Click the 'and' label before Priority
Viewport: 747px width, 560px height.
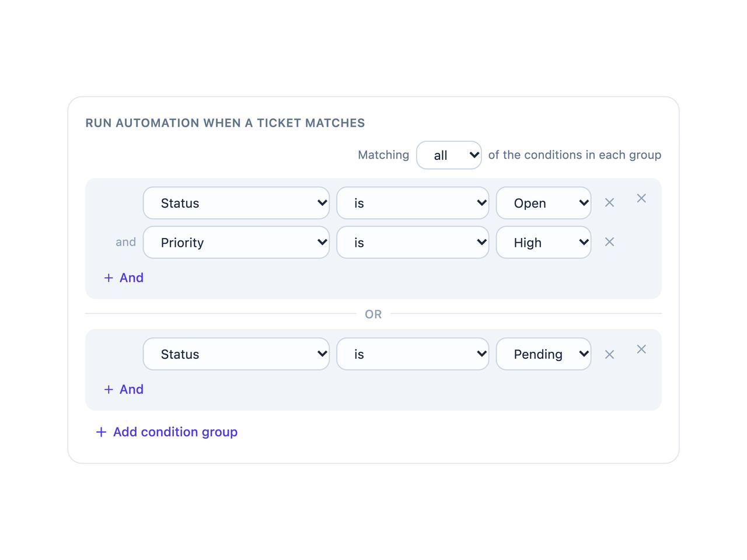point(125,242)
